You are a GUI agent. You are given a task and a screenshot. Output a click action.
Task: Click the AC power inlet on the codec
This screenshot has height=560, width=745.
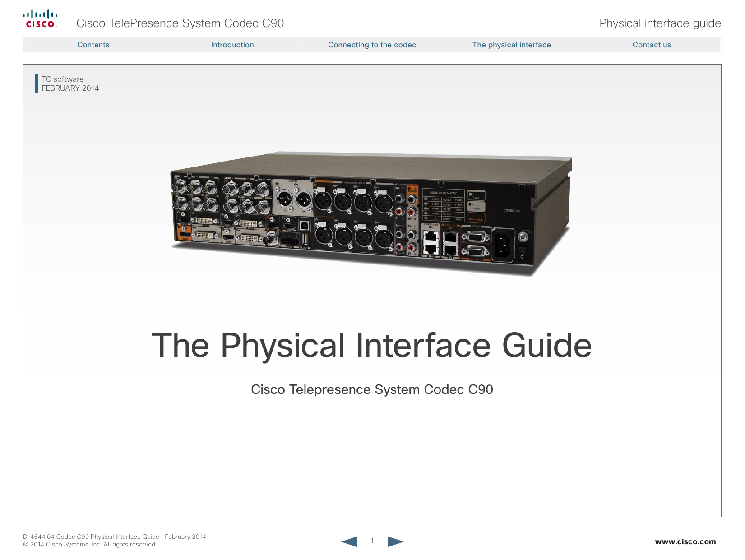coord(503,245)
